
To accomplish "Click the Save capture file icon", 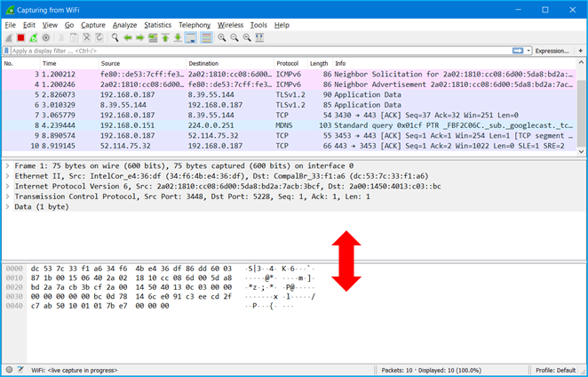I will 74,37.
